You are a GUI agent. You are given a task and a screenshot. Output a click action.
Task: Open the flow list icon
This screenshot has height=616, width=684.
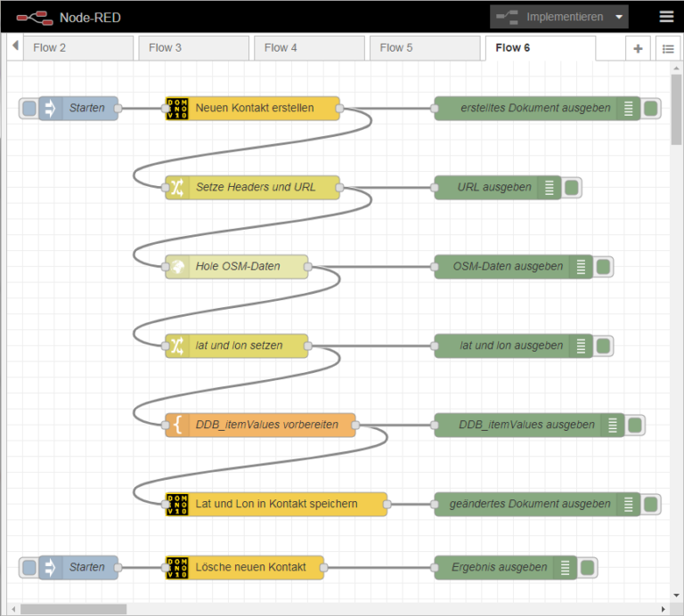(668, 48)
